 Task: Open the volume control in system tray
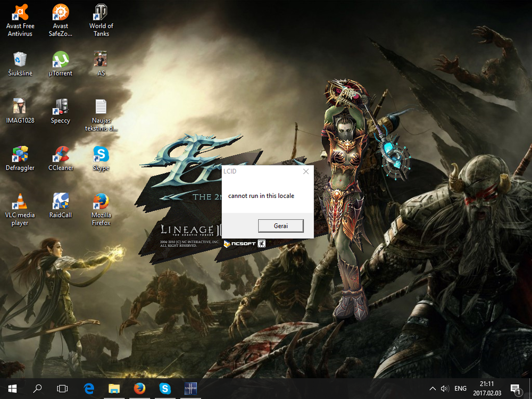point(445,388)
